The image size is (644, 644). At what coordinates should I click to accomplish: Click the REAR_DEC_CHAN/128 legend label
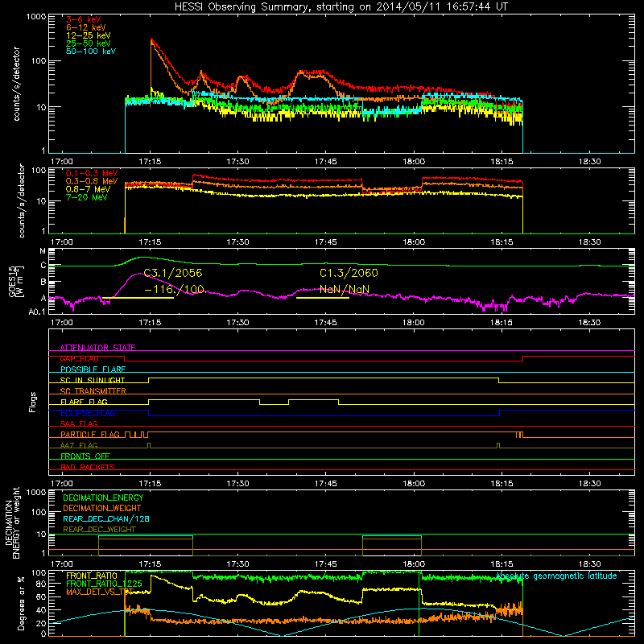pos(106,518)
